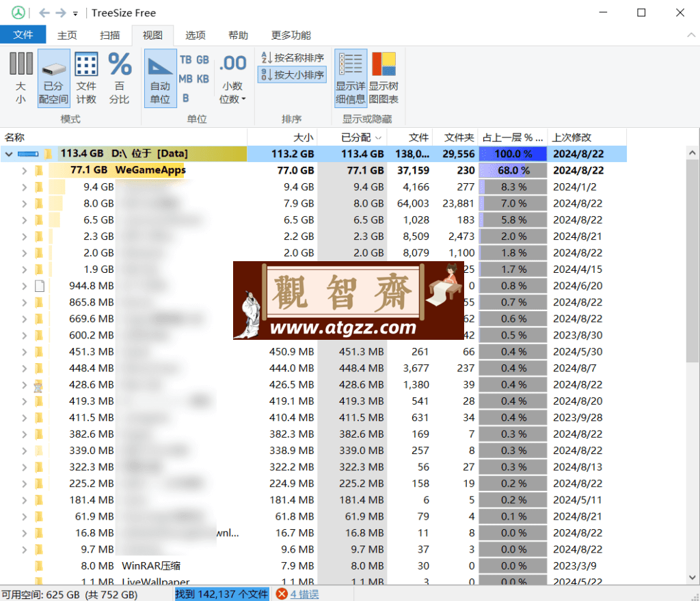Sort by the 文件夹 folders column header
This screenshot has height=601, width=700.
455,137
